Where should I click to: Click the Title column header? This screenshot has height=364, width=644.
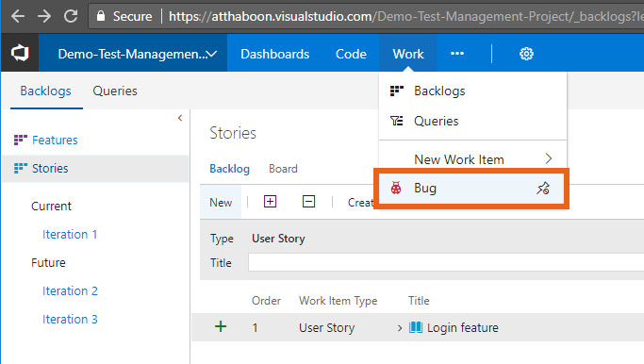[419, 301]
